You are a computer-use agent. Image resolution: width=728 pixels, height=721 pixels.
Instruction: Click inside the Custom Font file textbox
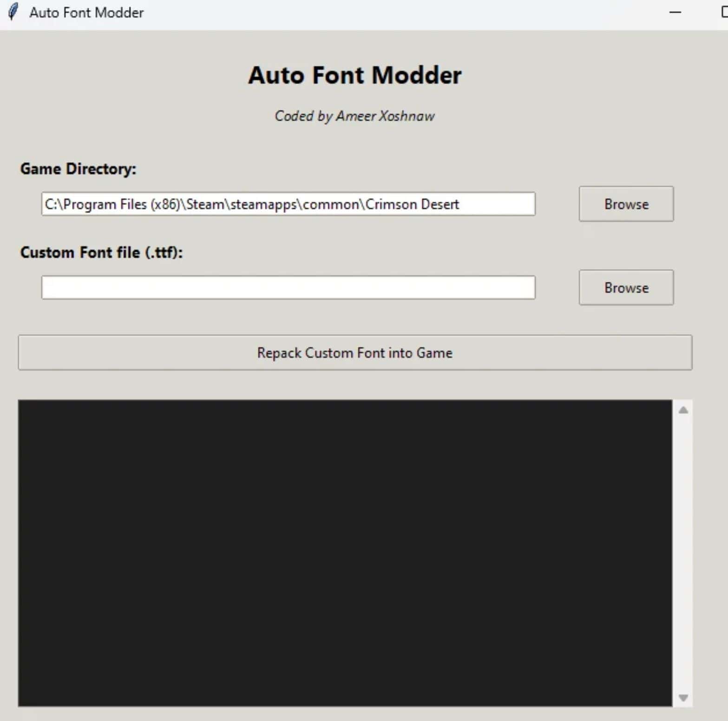288,288
